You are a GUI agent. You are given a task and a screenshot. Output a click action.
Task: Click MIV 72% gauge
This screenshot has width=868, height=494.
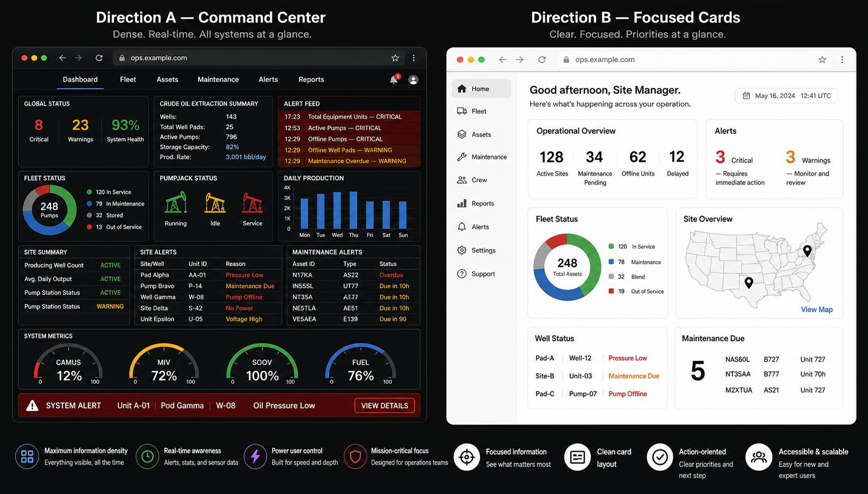coord(164,363)
